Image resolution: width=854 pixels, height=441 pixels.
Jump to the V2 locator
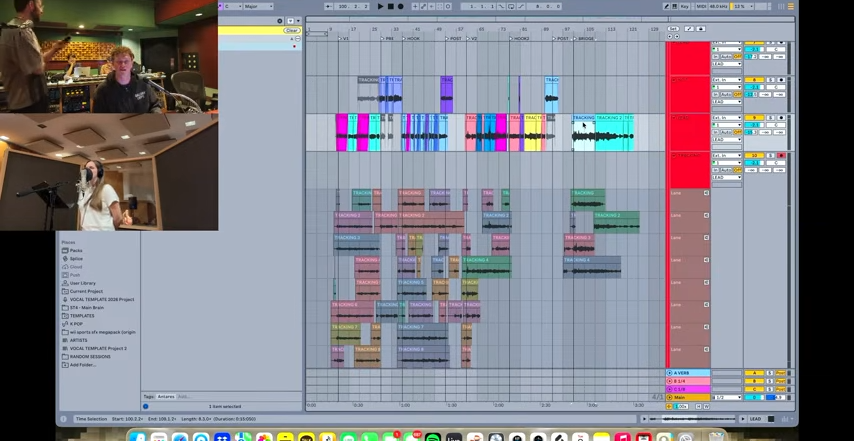(472, 39)
